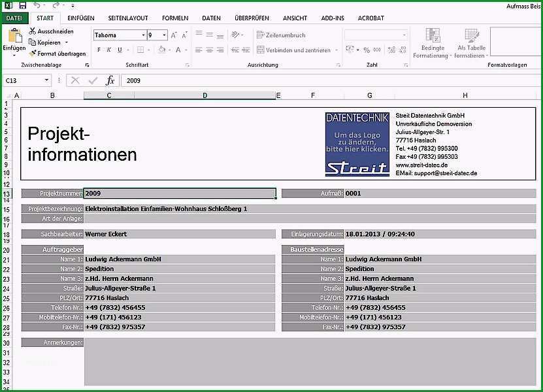Screen dimensions: 543x392
Task: Open Verbinden und zentrieren dropdown arrow
Action: [x=337, y=50]
